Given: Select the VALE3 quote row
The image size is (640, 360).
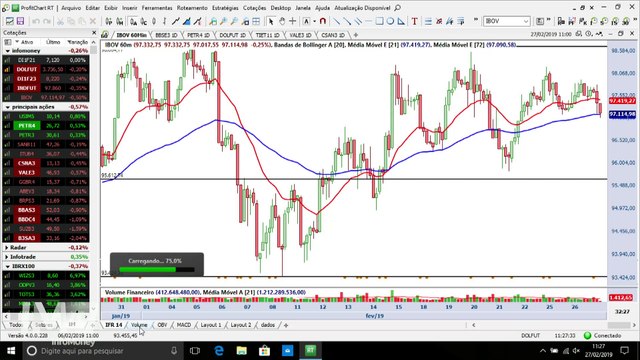Looking at the screenshot, I should pos(46,173).
